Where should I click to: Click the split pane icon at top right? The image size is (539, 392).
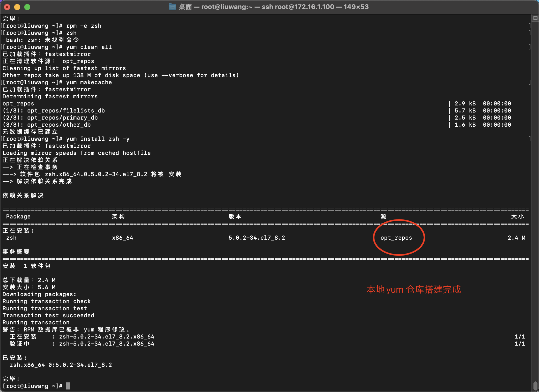click(x=535, y=18)
